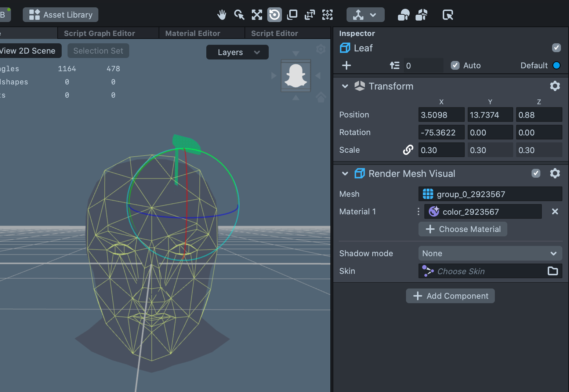Screen dimensions: 569x392
Task: Click the Scale uniform link icon
Action: click(408, 150)
